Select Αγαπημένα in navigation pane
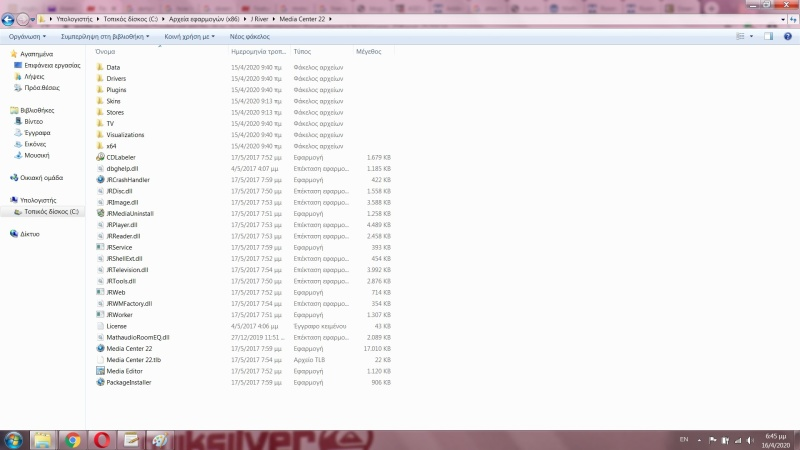This screenshot has height=450, width=800. point(36,54)
